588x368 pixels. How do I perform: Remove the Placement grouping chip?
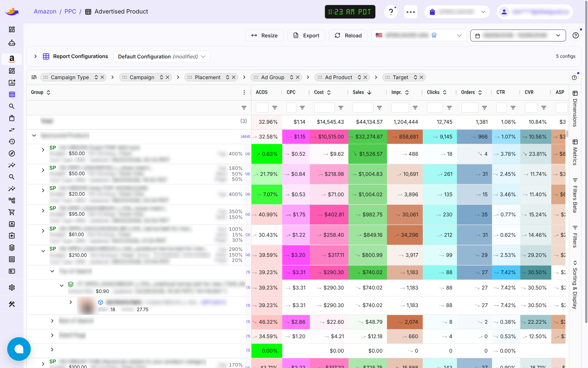(x=234, y=77)
